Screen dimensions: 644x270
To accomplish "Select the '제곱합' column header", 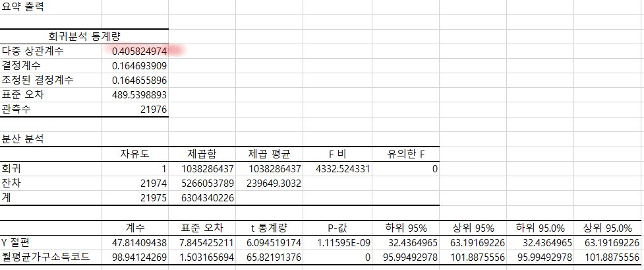I will pos(202,154).
